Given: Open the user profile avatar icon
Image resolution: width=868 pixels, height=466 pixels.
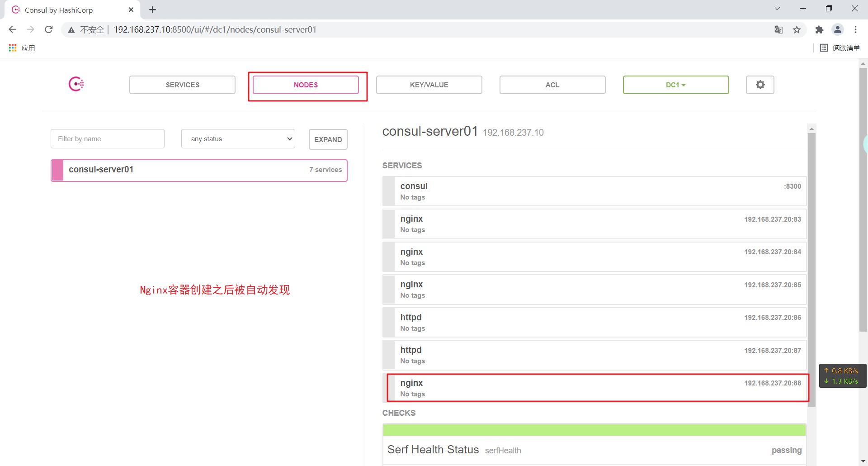Looking at the screenshot, I should pyautogui.click(x=838, y=29).
